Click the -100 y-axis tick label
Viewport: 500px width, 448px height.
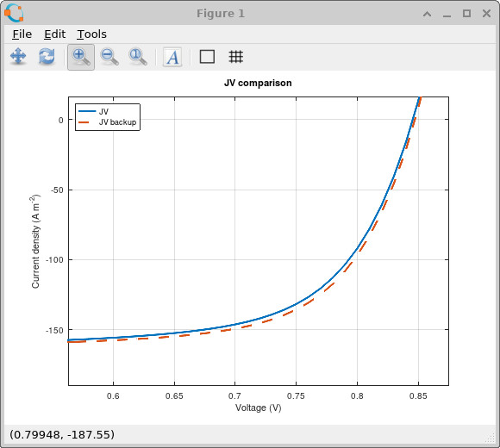tap(54, 259)
